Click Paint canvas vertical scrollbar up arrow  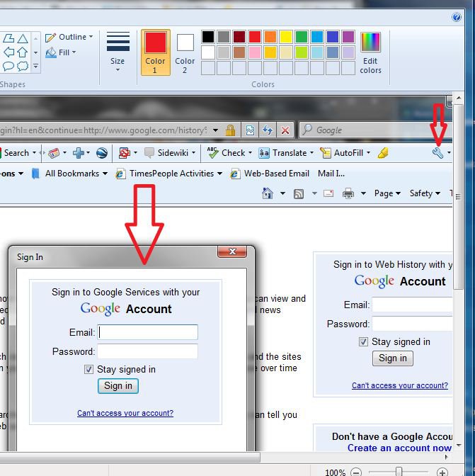tap(459, 98)
